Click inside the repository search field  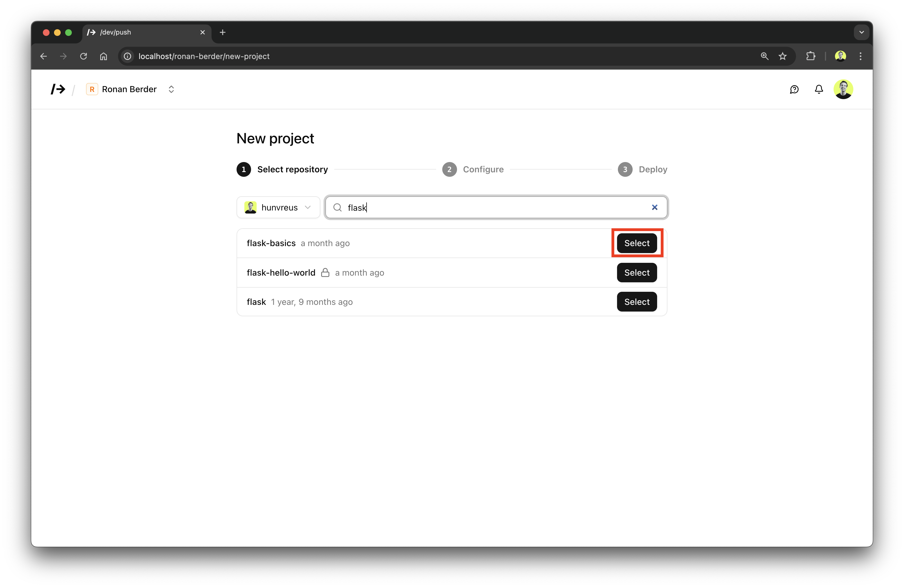tap(475, 207)
